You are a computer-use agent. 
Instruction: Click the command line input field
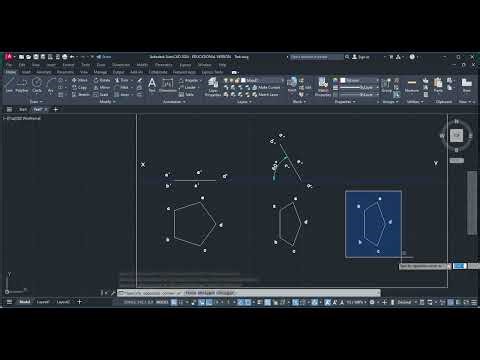[249, 293]
